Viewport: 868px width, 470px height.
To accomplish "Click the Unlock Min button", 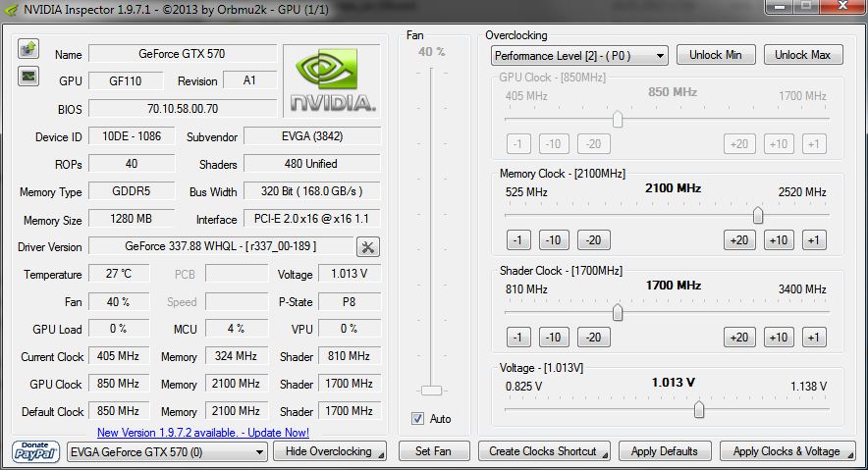I will [x=715, y=55].
